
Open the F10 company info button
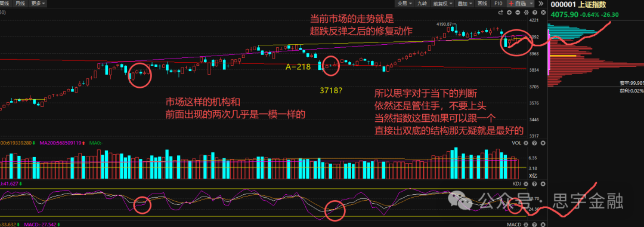click(x=498, y=4)
